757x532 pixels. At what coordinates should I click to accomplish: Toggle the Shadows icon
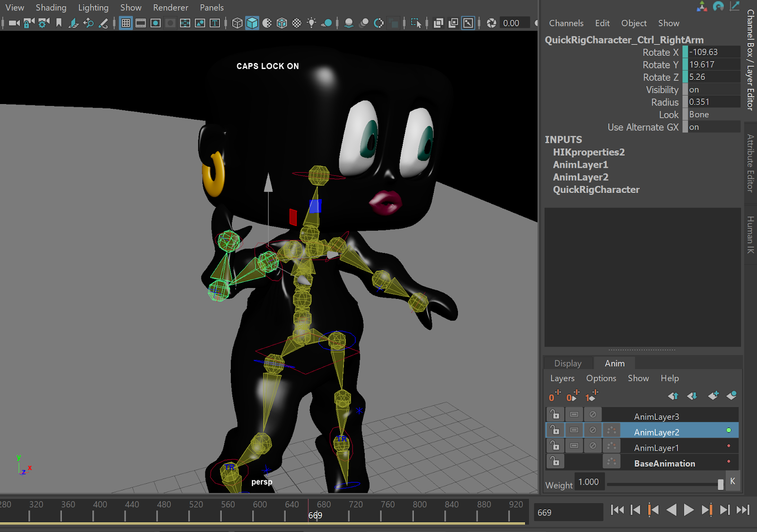coord(326,23)
